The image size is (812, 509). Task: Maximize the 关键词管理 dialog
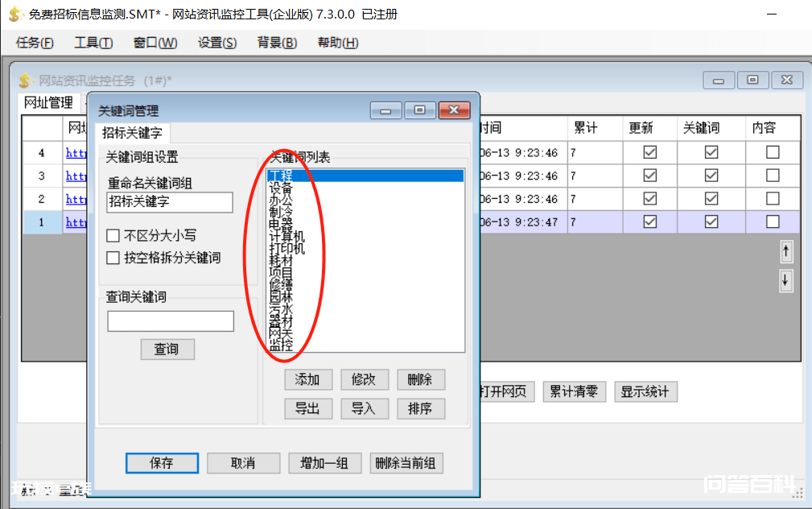pyautogui.click(x=420, y=110)
